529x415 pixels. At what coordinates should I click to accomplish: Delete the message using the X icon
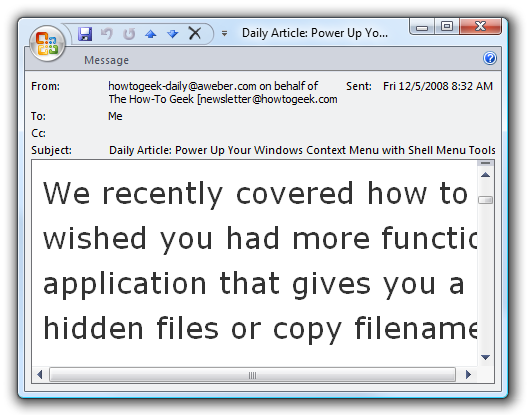click(x=195, y=33)
